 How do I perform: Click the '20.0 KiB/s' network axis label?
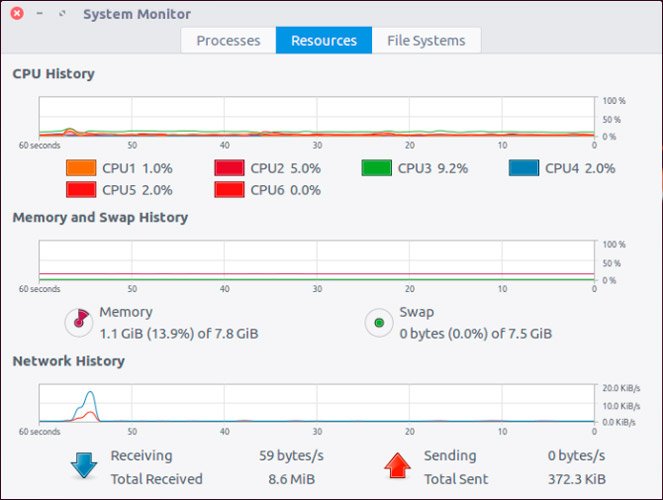click(x=621, y=388)
